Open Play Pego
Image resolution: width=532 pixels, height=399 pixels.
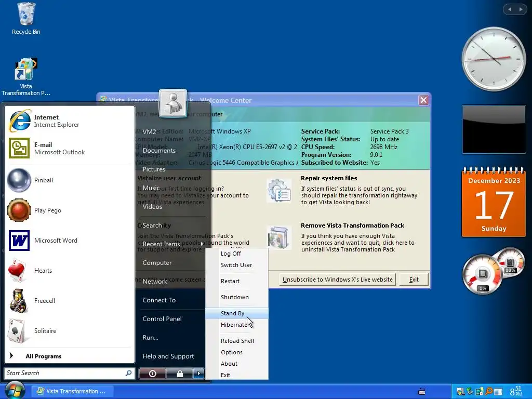69,210
